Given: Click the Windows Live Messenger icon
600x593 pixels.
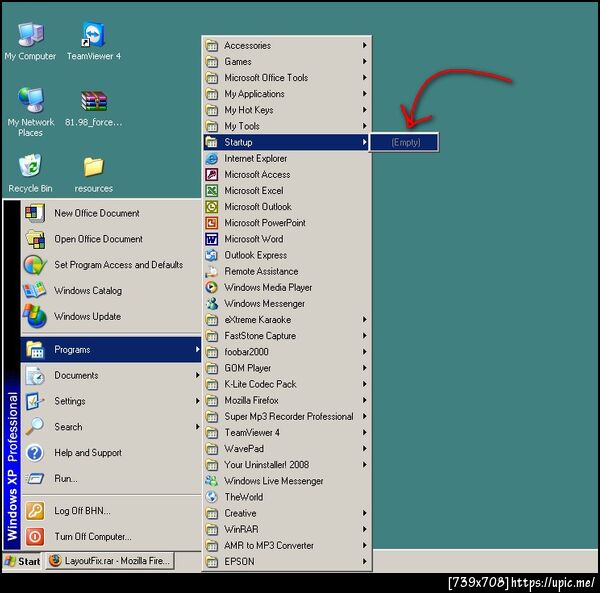Looking at the screenshot, I should [x=212, y=481].
